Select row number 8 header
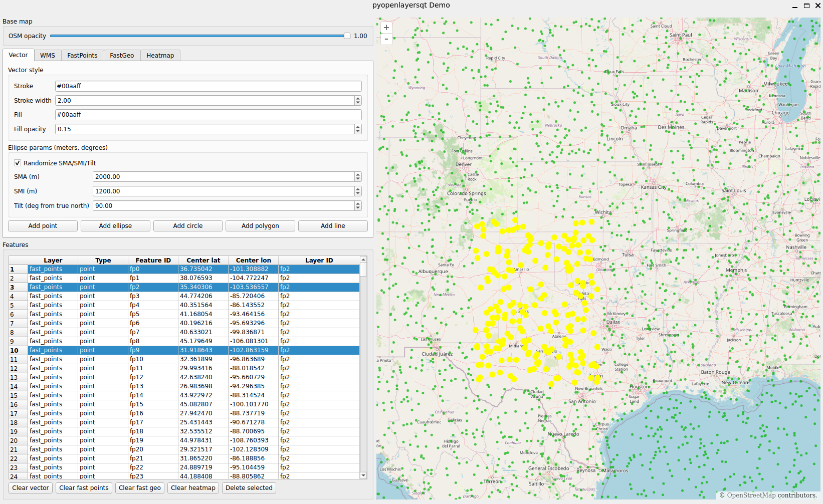Screen dimensions: 823x504 point(19,332)
